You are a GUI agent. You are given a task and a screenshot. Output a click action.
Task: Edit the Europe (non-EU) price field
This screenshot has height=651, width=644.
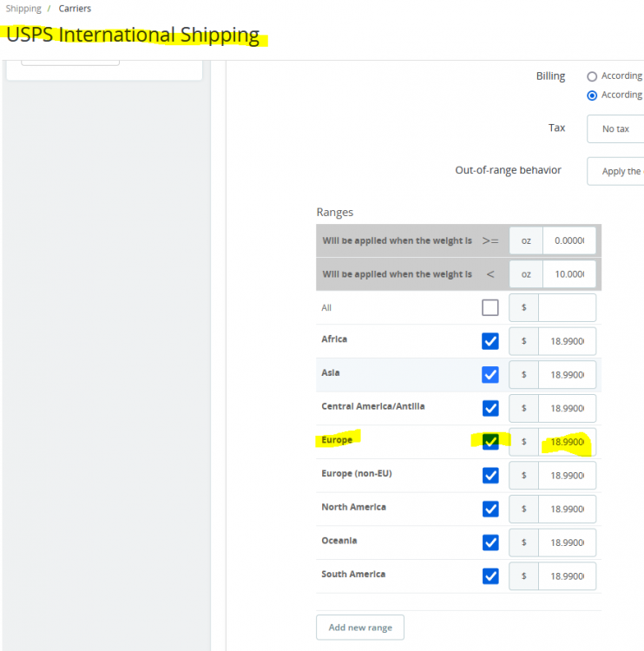[567, 476]
